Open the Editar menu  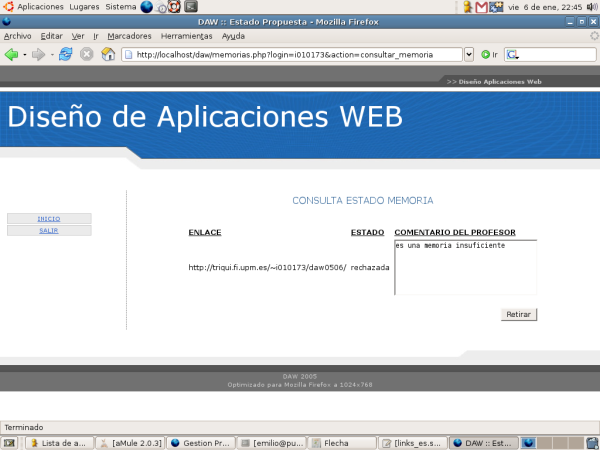52,36
